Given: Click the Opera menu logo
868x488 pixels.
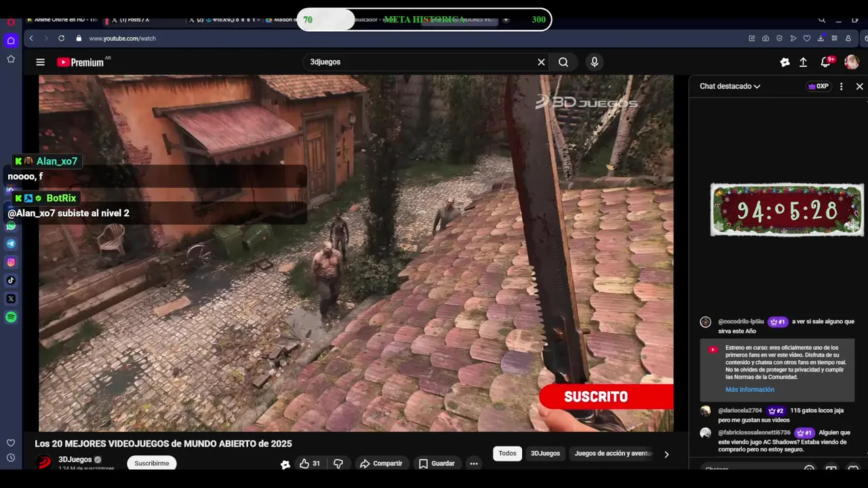Looking at the screenshot, I should [11, 22].
